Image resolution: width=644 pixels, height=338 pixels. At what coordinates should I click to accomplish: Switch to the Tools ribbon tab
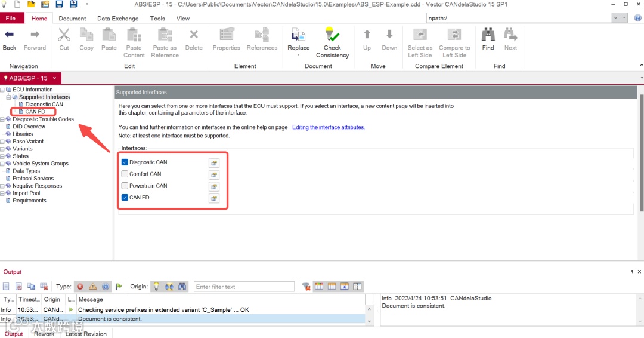click(x=157, y=19)
